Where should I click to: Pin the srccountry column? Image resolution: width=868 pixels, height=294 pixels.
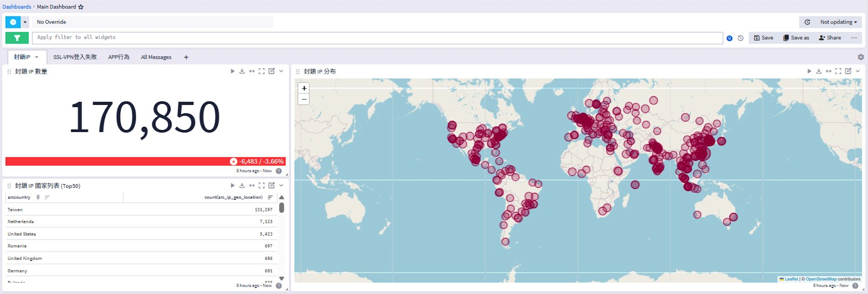[x=38, y=198]
